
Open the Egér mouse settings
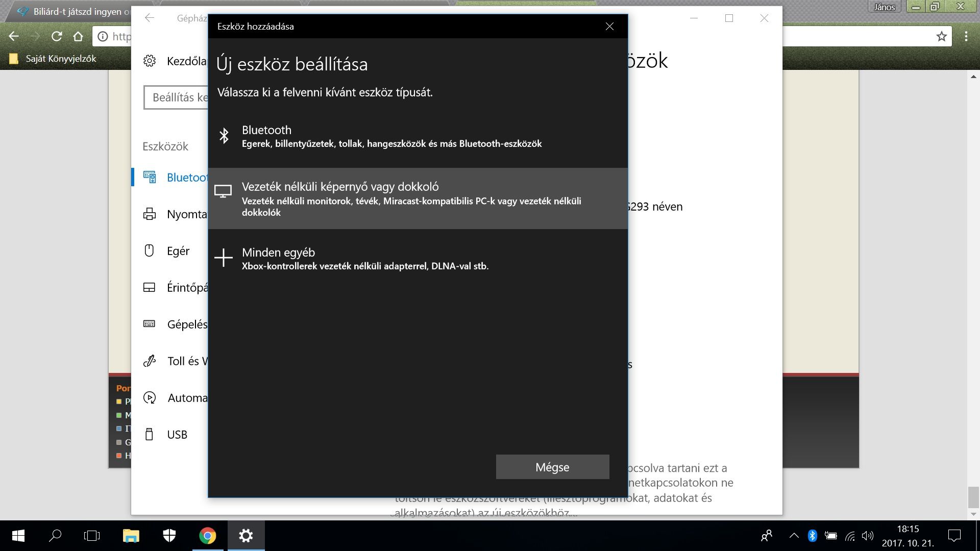(x=178, y=251)
